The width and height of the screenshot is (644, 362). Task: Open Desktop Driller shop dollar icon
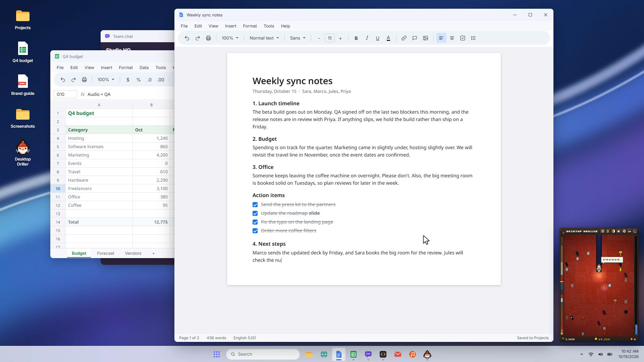(608, 231)
